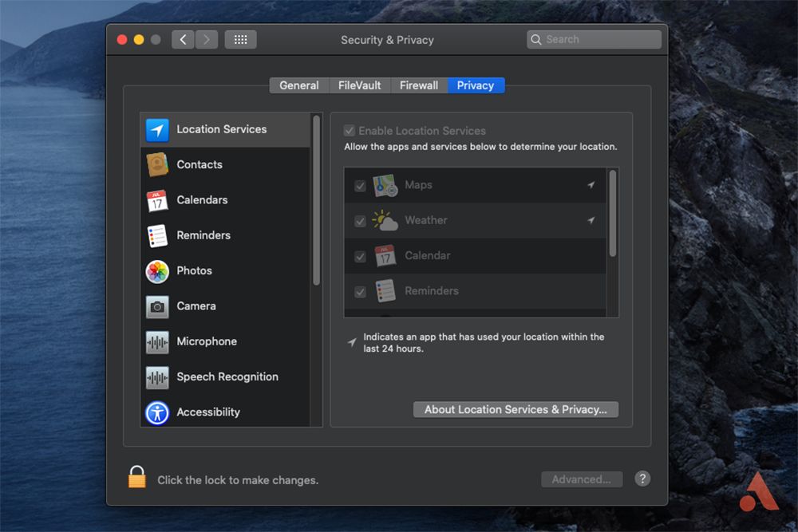
Task: Toggle the Calendar location checkbox
Action: click(360, 256)
